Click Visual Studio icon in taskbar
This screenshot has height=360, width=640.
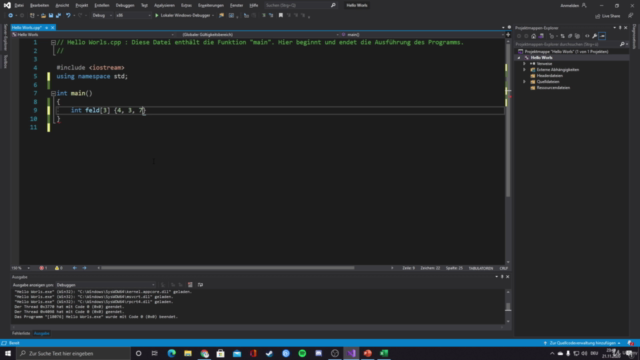pos(351,353)
